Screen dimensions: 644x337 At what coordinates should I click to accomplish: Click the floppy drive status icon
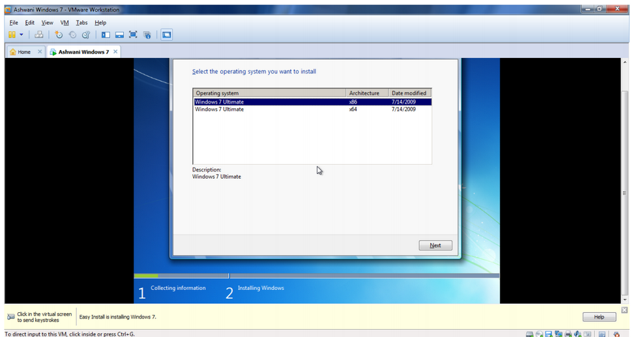(549, 334)
